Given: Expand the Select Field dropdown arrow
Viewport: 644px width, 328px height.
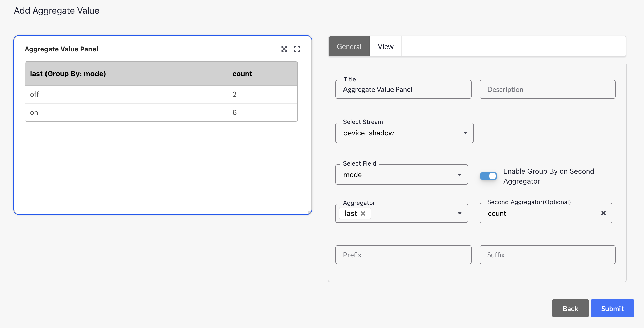Looking at the screenshot, I should click(459, 175).
